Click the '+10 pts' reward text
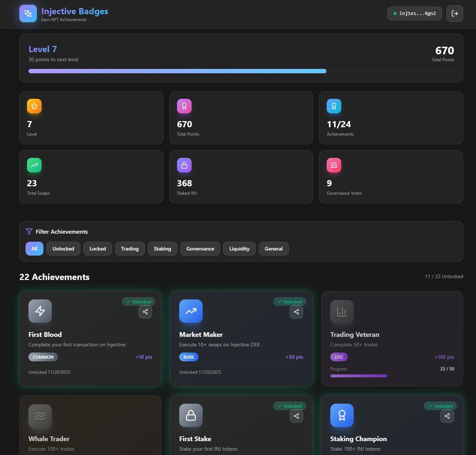This screenshot has height=455, width=476. coord(144,357)
